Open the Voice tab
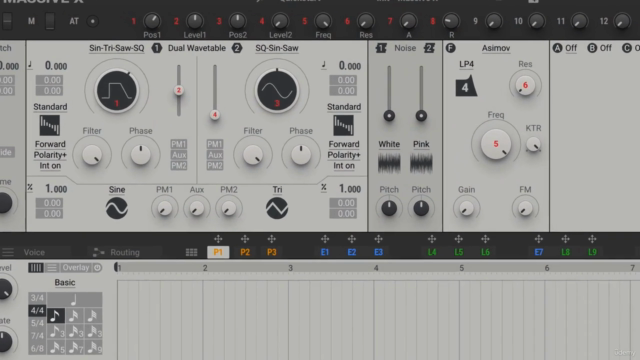The image size is (640, 360). [x=34, y=252]
